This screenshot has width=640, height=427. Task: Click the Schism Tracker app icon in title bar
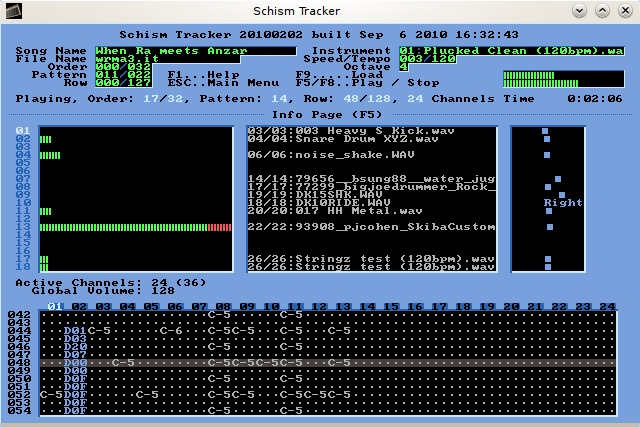pyautogui.click(x=13, y=11)
